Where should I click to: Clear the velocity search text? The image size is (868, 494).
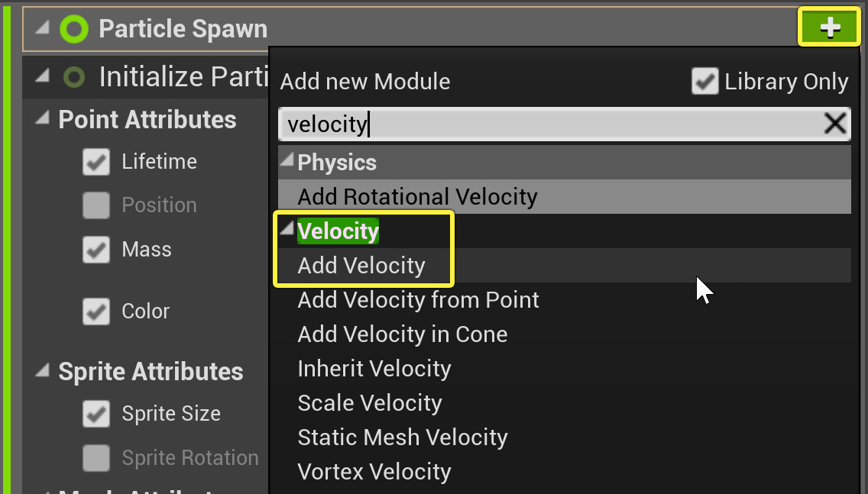(x=834, y=124)
